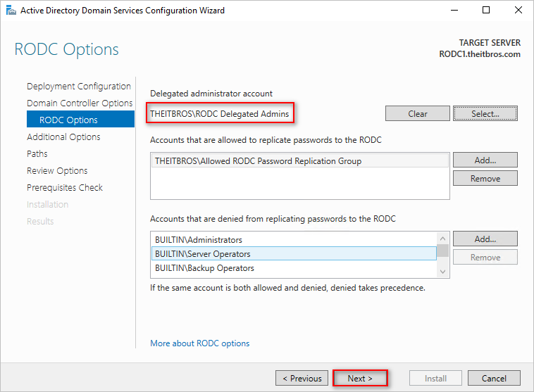
Task: Click Select... for delegated admin account
Action: point(485,113)
